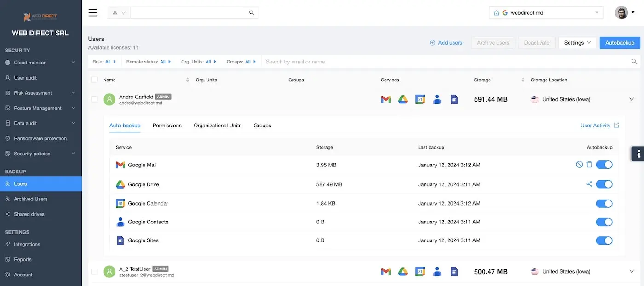Select the checkbox next to Andre Garfield
This screenshot has width=644, height=286.
94,99
